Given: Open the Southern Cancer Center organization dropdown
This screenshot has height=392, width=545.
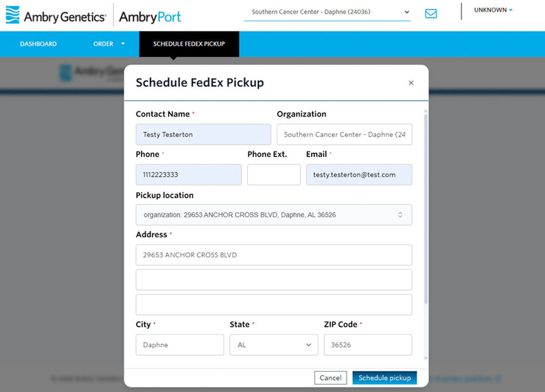Looking at the screenshot, I should tap(327, 12).
